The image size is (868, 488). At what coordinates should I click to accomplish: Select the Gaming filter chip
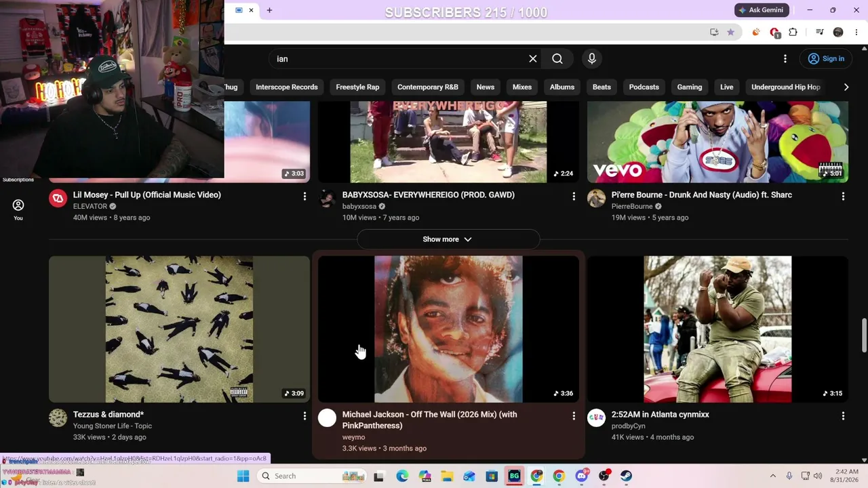click(690, 87)
